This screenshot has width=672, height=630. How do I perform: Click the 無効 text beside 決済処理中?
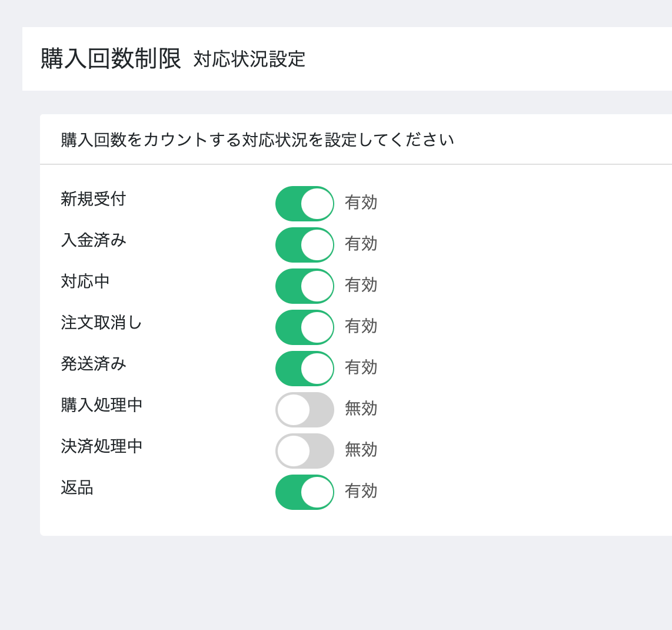[x=361, y=449]
